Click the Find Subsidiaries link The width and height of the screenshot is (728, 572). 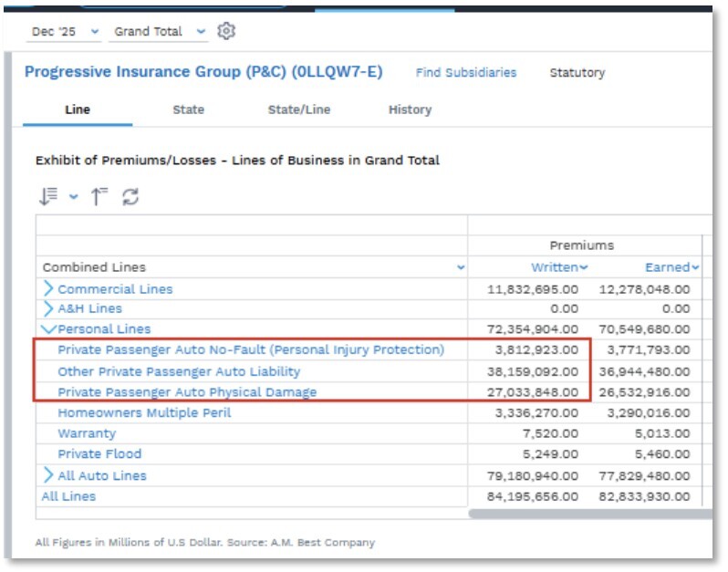click(x=465, y=72)
